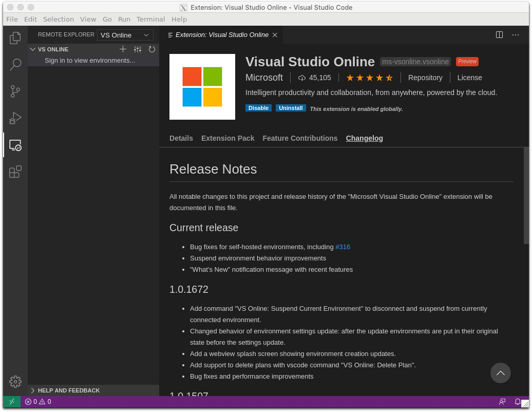Viewport: 532px width, 412px height.
Task: Open the Extensions view
Action: pyautogui.click(x=15, y=172)
